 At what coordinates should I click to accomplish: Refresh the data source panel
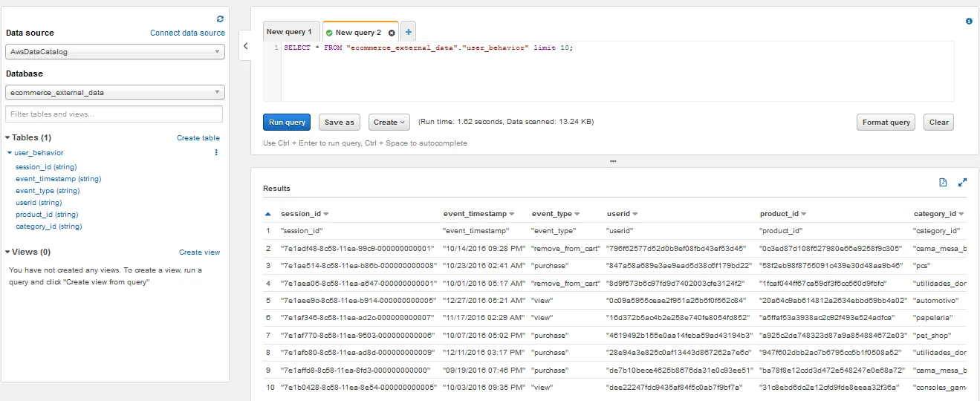(x=220, y=19)
